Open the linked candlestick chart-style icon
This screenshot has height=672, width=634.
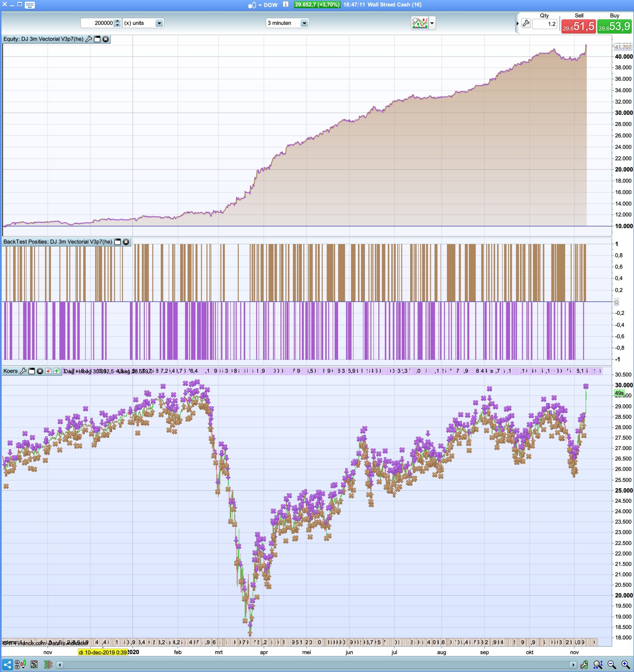[x=20, y=665]
